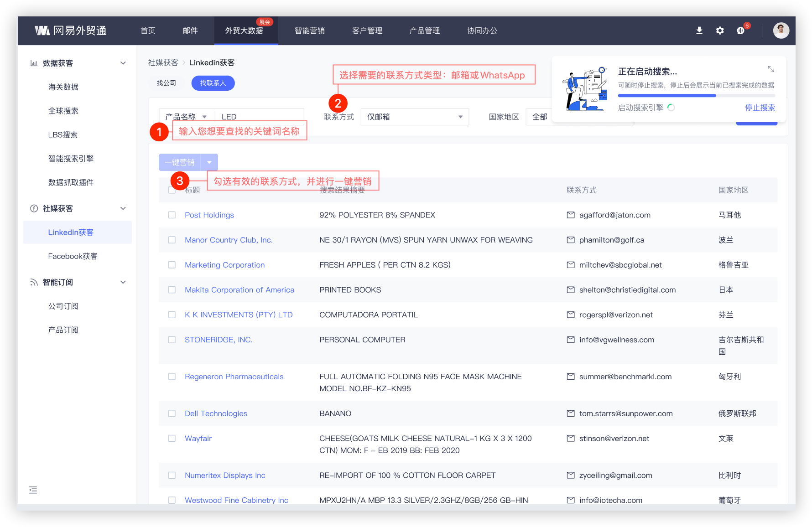Open message notifications icon with badge
812x527 pixels.
coord(741,31)
